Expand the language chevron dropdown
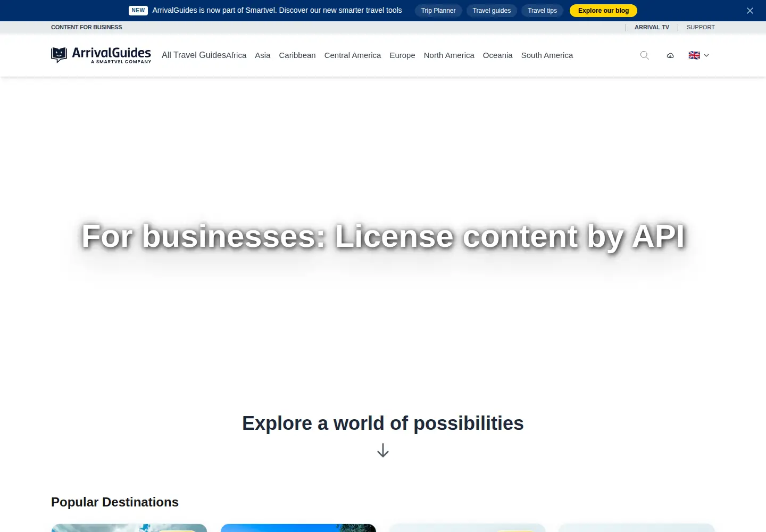 click(x=706, y=55)
